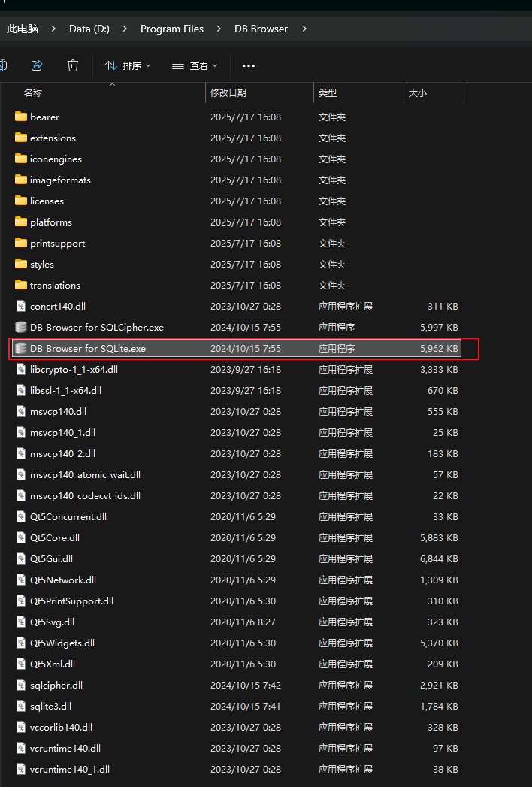Select the iconengines folder icon

coord(21,159)
